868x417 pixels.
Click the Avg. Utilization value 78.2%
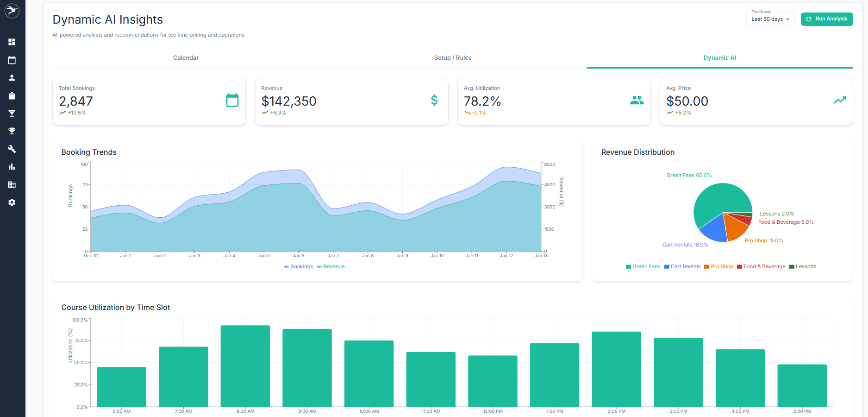click(482, 101)
